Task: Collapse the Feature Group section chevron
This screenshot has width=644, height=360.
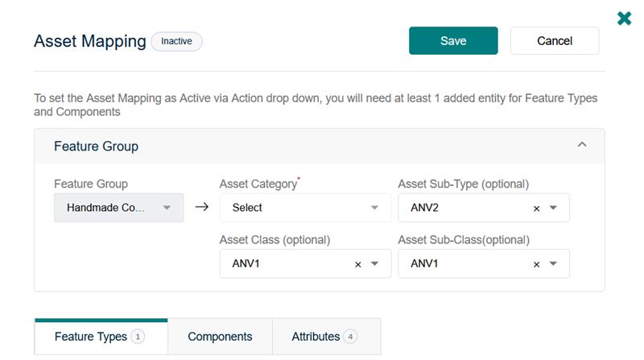Action: pos(582,145)
